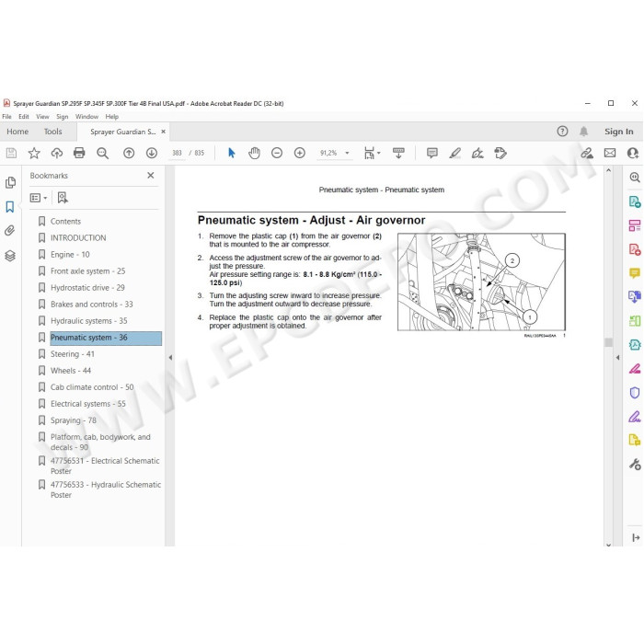The width and height of the screenshot is (644, 644).
Task: Open the search magnifier in right pane
Action: [x=635, y=178]
